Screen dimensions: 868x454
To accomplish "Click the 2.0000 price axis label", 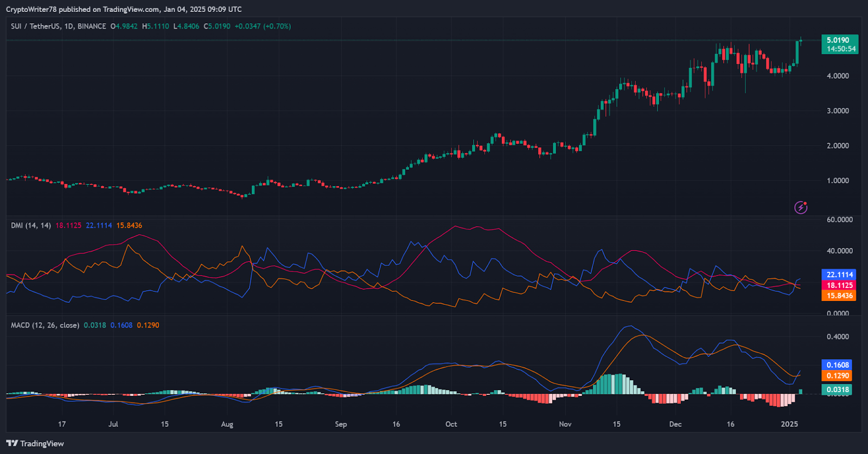I will (x=838, y=146).
